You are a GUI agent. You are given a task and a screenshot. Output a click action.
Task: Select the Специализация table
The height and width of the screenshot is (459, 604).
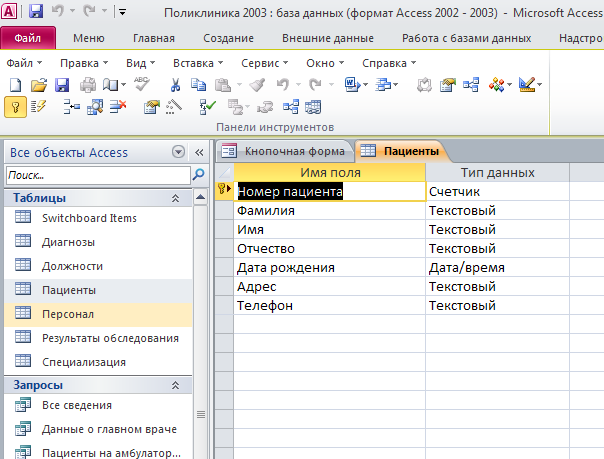tap(98, 362)
